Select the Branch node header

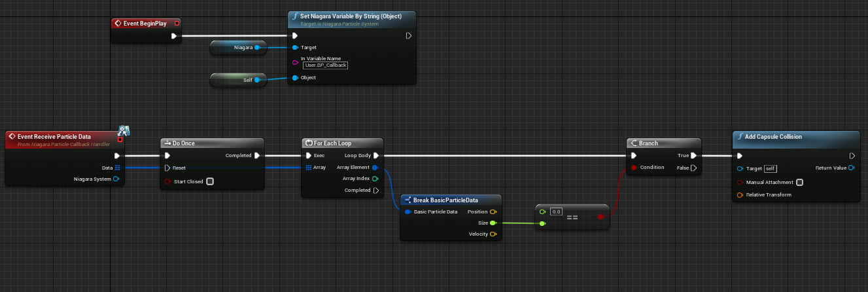click(x=664, y=143)
